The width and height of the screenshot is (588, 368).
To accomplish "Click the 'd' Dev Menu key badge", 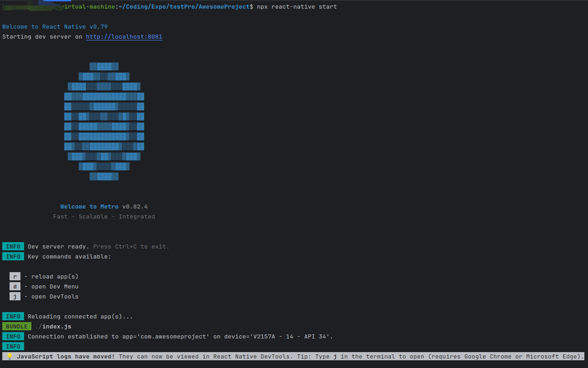I will click(15, 286).
